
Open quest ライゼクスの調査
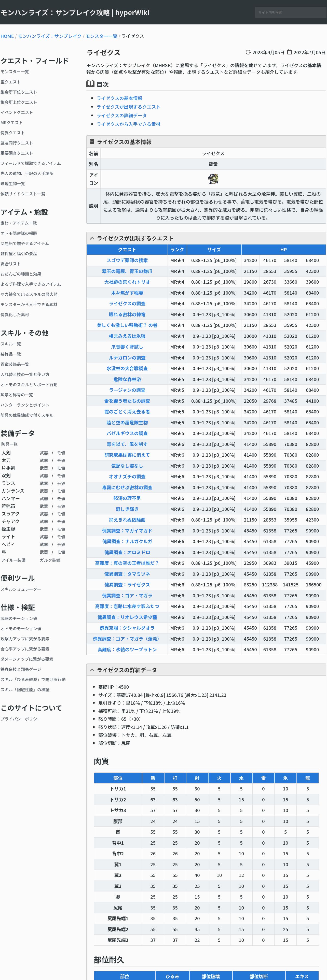[x=127, y=304]
